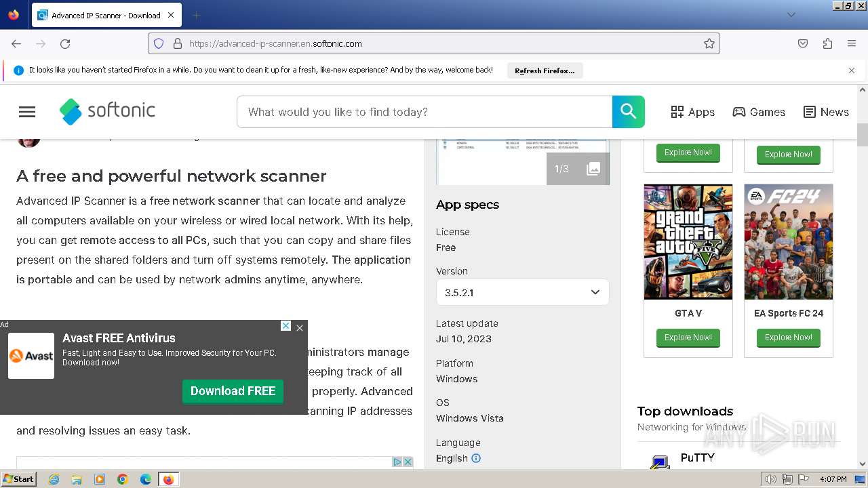This screenshot has width=868, height=488.
Task: Open the Apps section
Action: 692,112
